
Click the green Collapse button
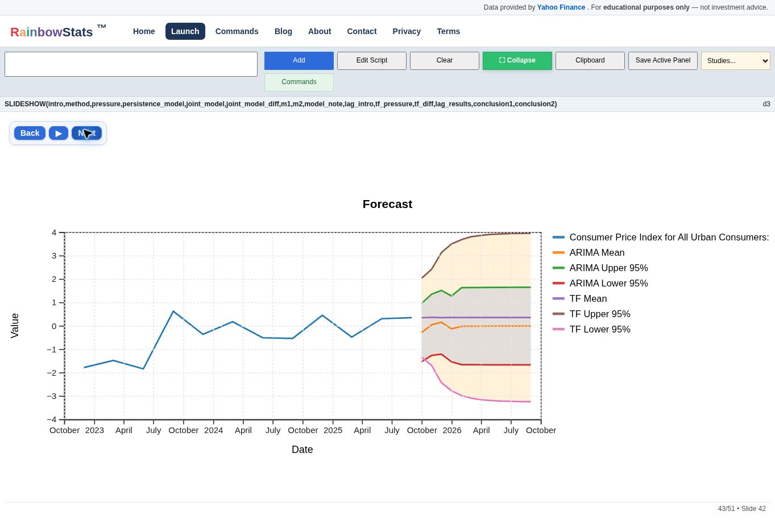(x=517, y=60)
